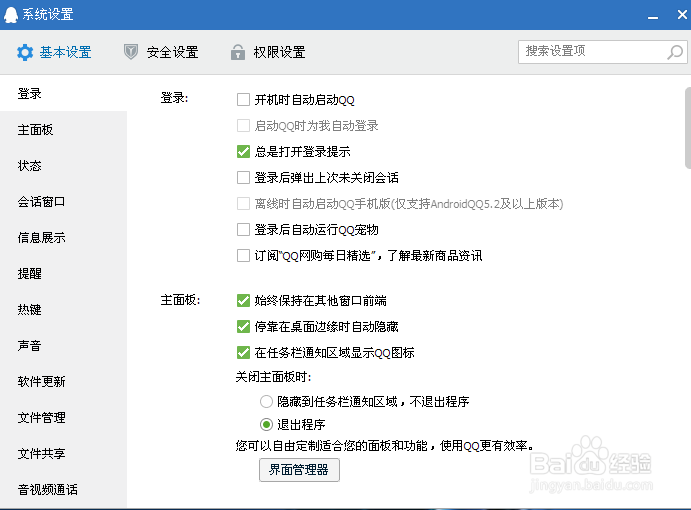Open 会话窗口 sidebar section
This screenshot has height=510, width=691.
(63, 202)
